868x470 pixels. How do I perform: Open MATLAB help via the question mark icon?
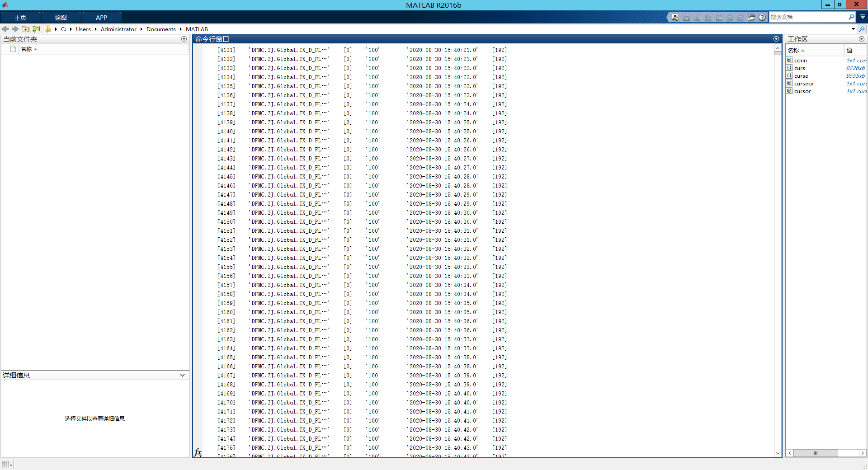(x=762, y=17)
